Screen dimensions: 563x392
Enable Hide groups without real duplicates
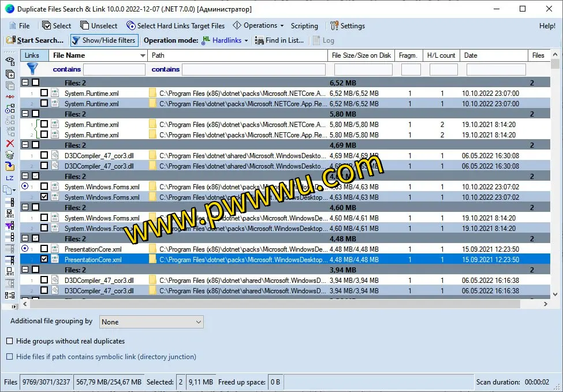click(10, 341)
